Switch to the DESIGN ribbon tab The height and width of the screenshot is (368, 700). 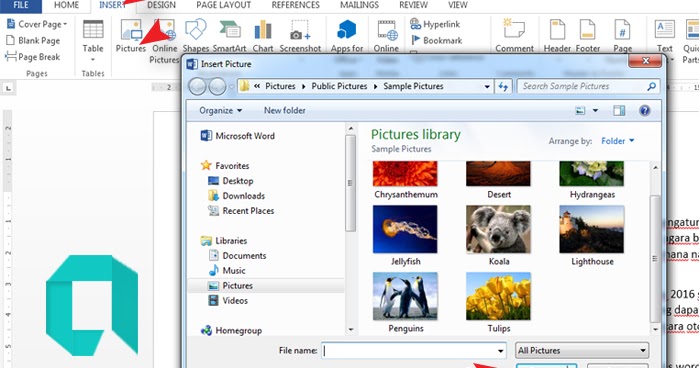(161, 5)
